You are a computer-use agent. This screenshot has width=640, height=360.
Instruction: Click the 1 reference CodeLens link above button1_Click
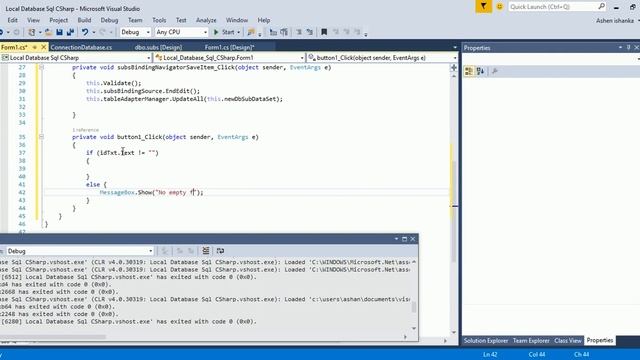click(x=85, y=130)
